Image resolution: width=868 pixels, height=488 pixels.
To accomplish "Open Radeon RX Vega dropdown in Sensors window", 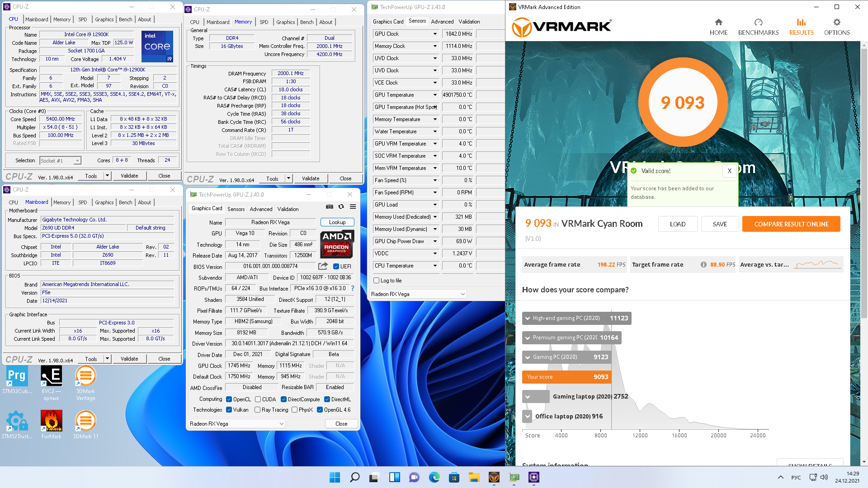I will [418, 294].
